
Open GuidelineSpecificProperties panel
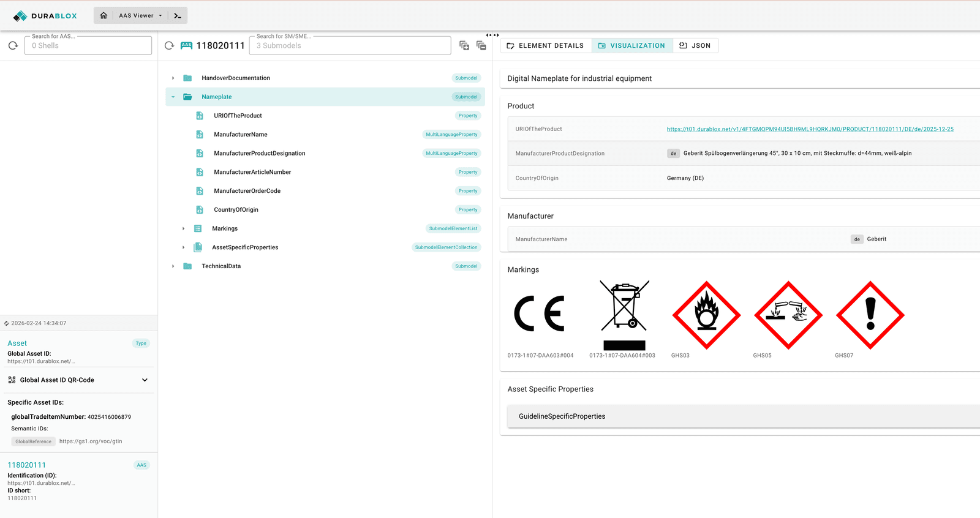tap(562, 416)
